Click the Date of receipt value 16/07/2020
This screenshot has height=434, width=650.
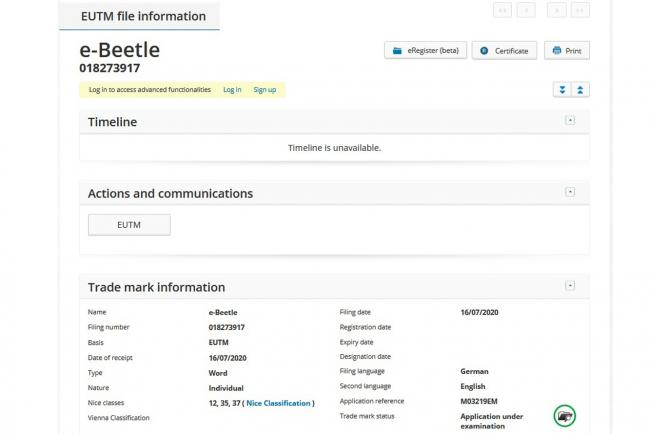(228, 358)
